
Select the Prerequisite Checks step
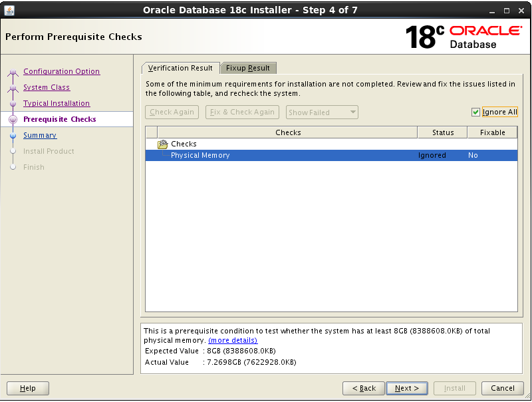(60, 119)
